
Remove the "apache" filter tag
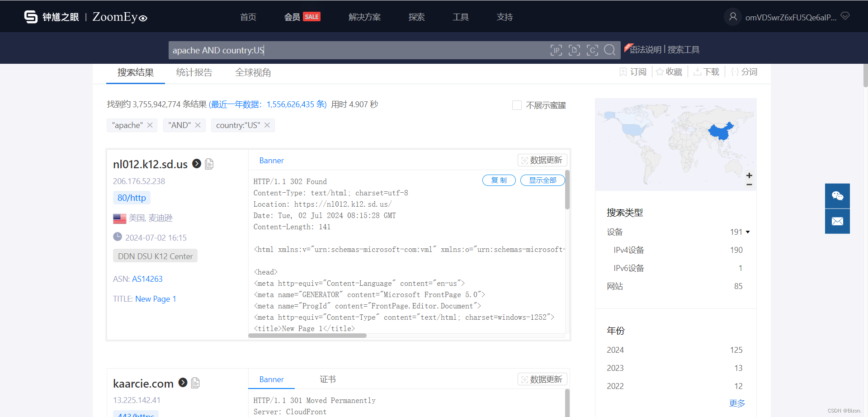[x=150, y=125]
